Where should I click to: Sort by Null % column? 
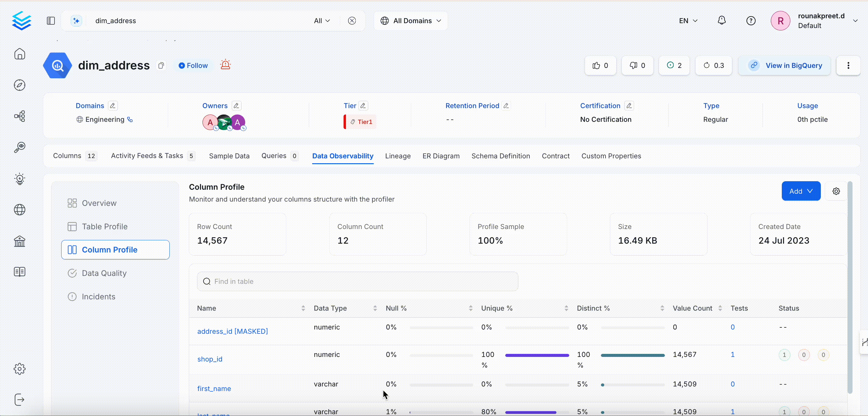(x=470, y=308)
